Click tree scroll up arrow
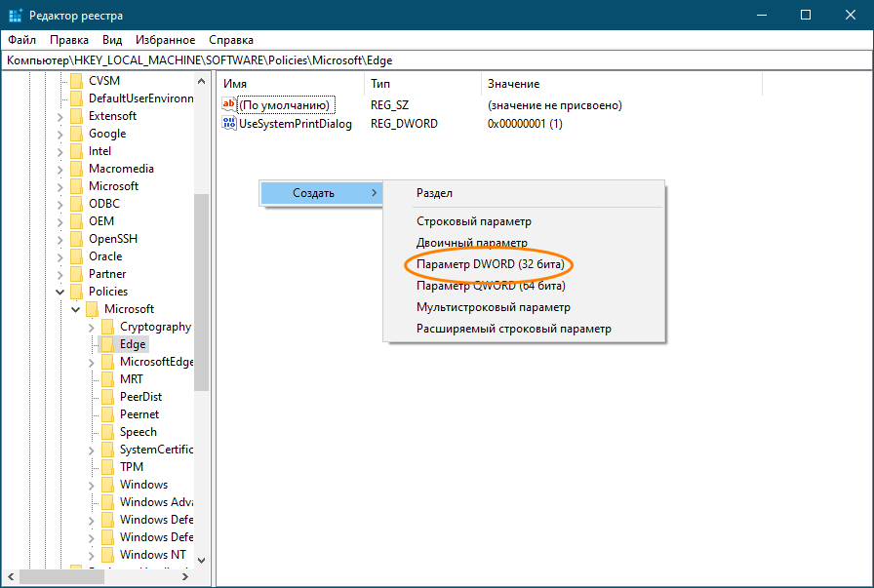This screenshot has height=588, width=874. [202, 81]
